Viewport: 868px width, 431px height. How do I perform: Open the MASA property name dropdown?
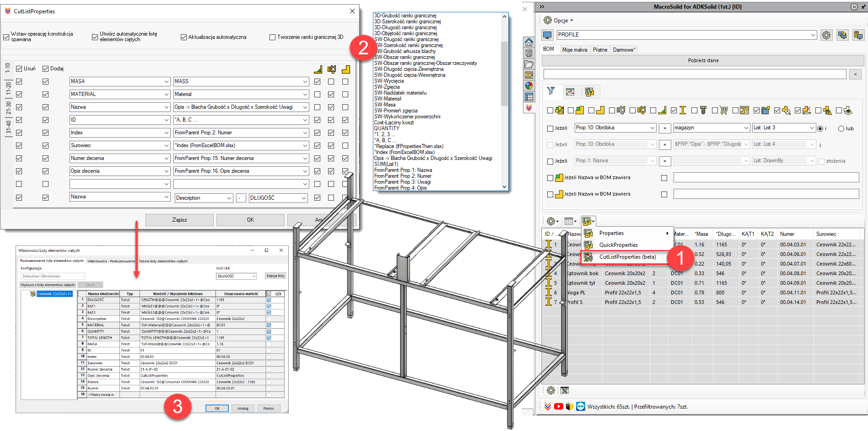coord(167,81)
